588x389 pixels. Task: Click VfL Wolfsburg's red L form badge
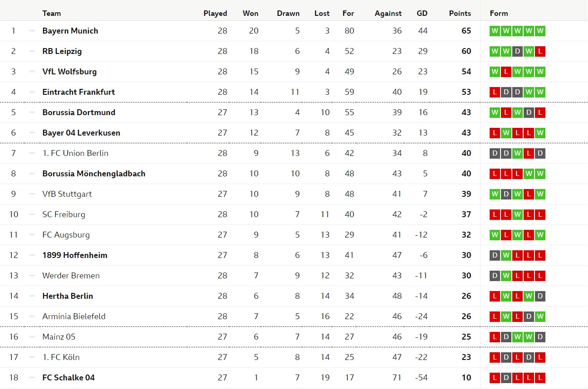point(506,72)
